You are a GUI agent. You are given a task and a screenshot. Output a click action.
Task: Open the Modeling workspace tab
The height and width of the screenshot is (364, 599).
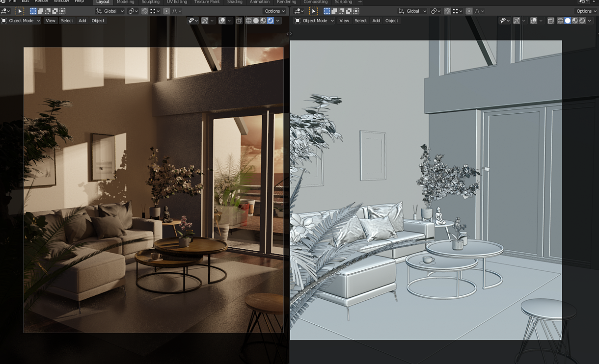126,2
